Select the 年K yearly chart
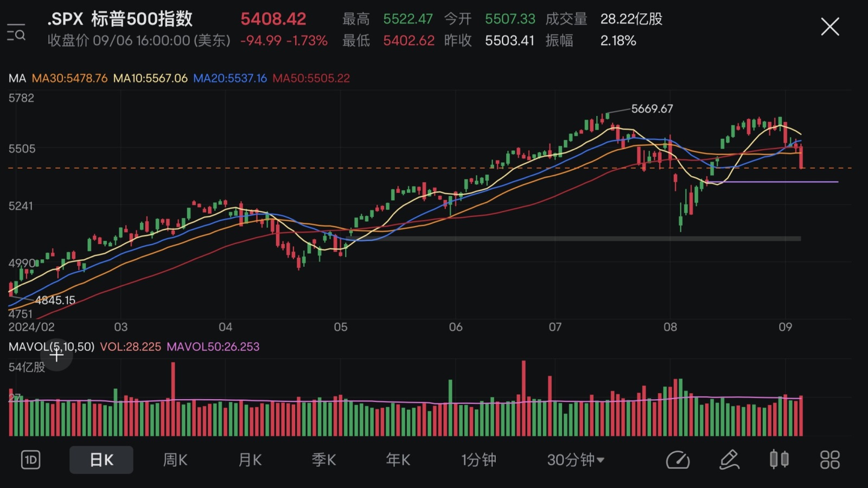The width and height of the screenshot is (868, 488). 398,460
